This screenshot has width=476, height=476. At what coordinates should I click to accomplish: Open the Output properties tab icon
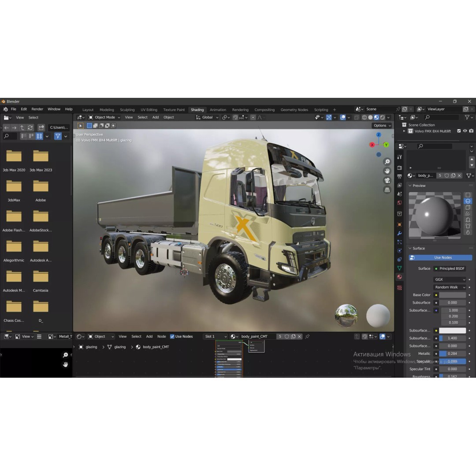point(399,176)
